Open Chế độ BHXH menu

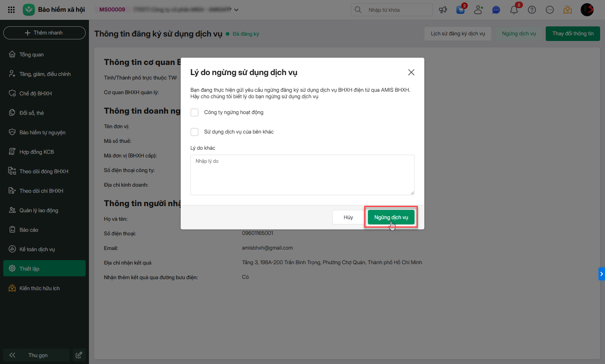click(44, 93)
